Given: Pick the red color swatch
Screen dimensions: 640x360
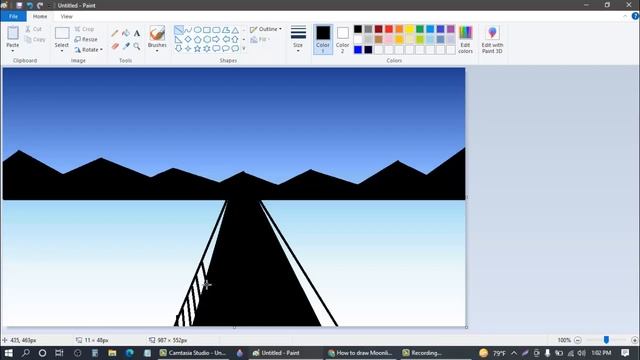Looking at the screenshot, I should coord(389,29).
